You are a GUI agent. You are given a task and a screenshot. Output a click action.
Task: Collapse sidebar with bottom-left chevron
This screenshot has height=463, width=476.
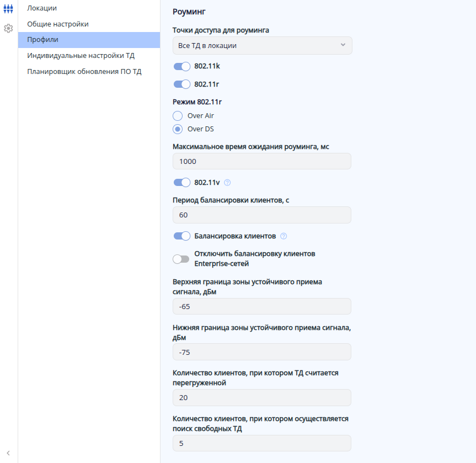pyautogui.click(x=8, y=453)
